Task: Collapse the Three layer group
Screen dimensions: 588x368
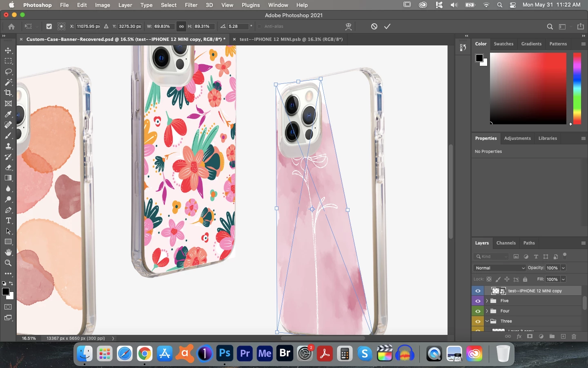Action: tap(487, 321)
